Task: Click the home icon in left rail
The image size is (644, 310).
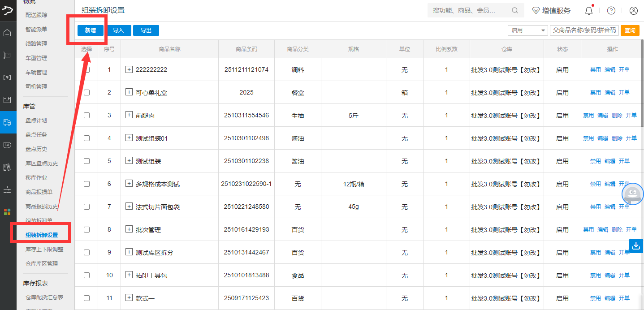Action: pos(7,33)
